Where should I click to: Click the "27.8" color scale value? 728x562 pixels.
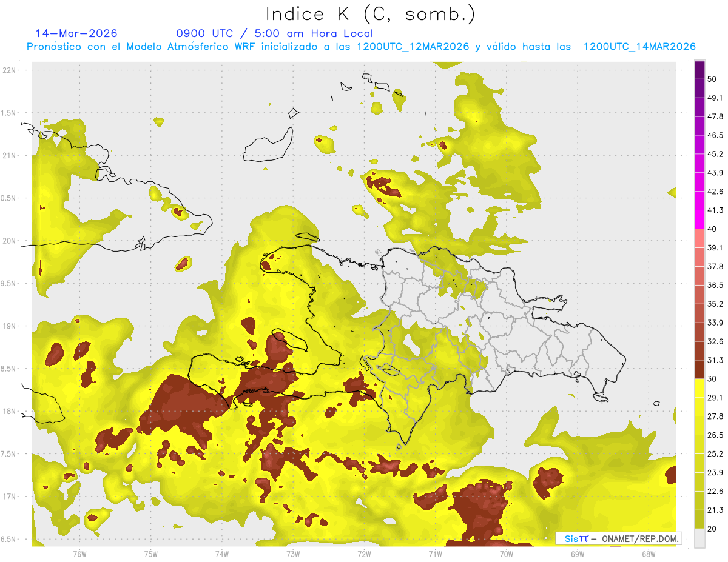tap(715, 416)
